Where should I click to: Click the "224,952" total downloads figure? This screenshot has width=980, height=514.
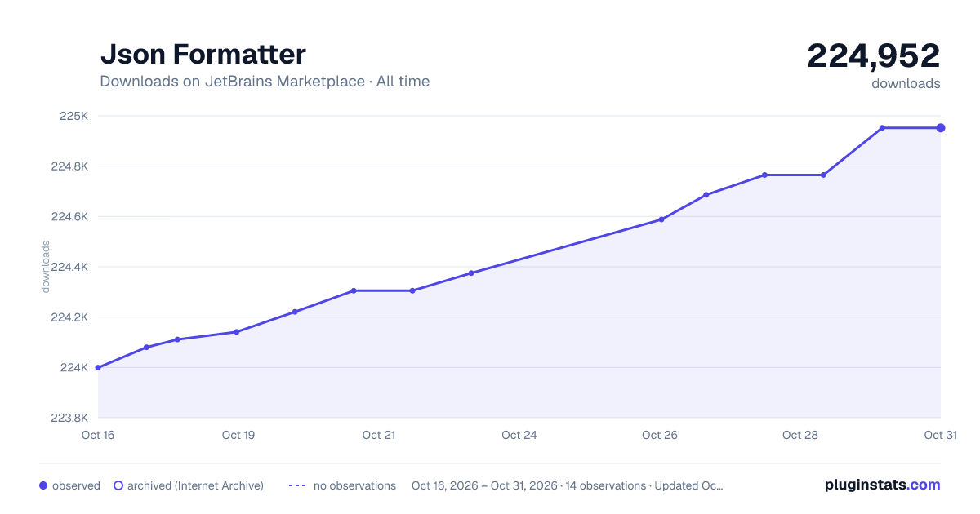(874, 55)
